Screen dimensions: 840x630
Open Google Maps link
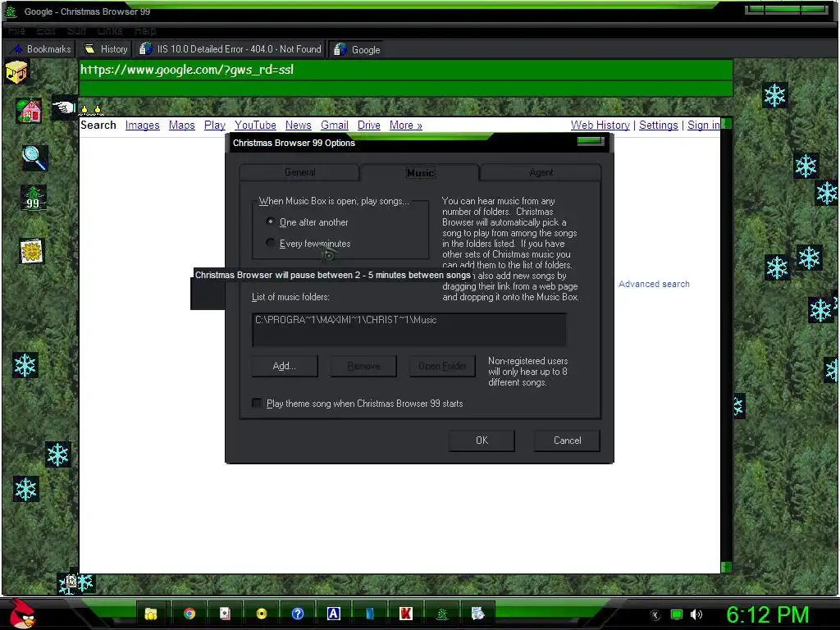[x=181, y=125]
